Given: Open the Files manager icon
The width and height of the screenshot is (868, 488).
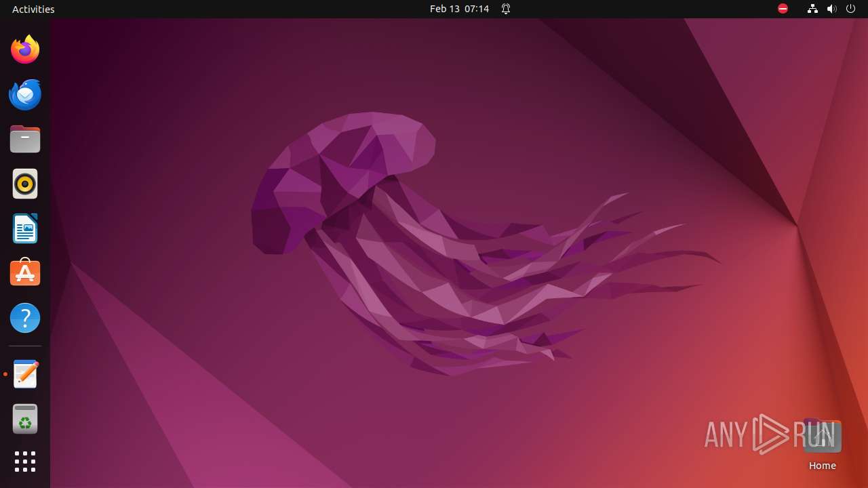Looking at the screenshot, I should (25, 139).
